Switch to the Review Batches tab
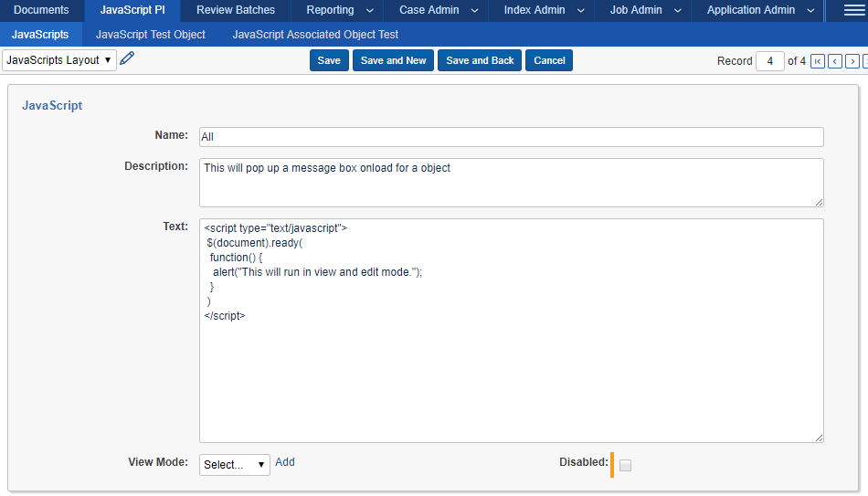 [x=236, y=10]
